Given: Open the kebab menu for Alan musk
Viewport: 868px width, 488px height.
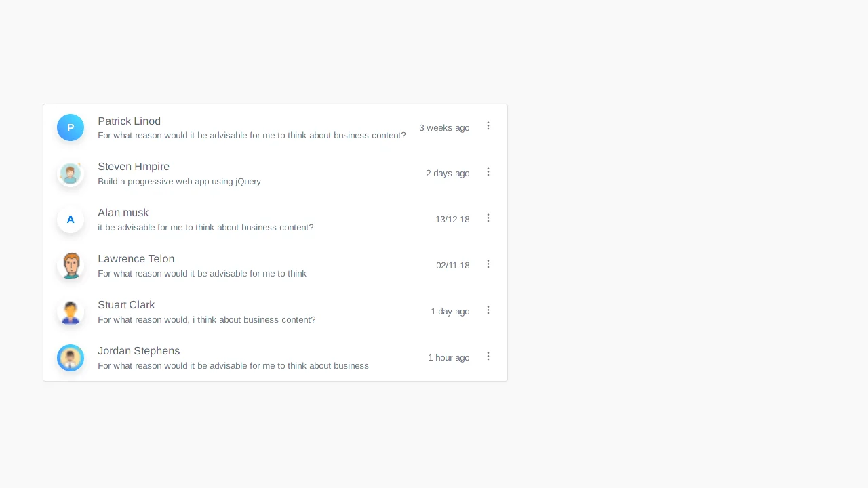Looking at the screenshot, I should pos(488,218).
